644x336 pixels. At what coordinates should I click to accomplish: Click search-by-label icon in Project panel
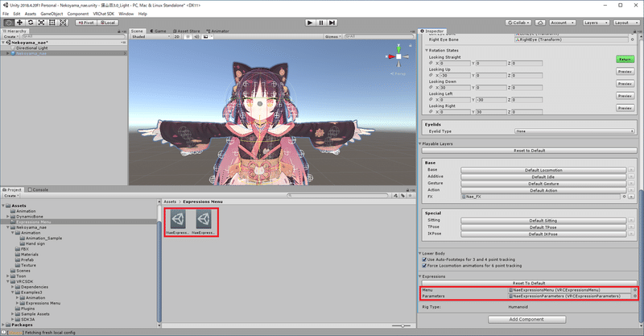[x=402, y=196]
